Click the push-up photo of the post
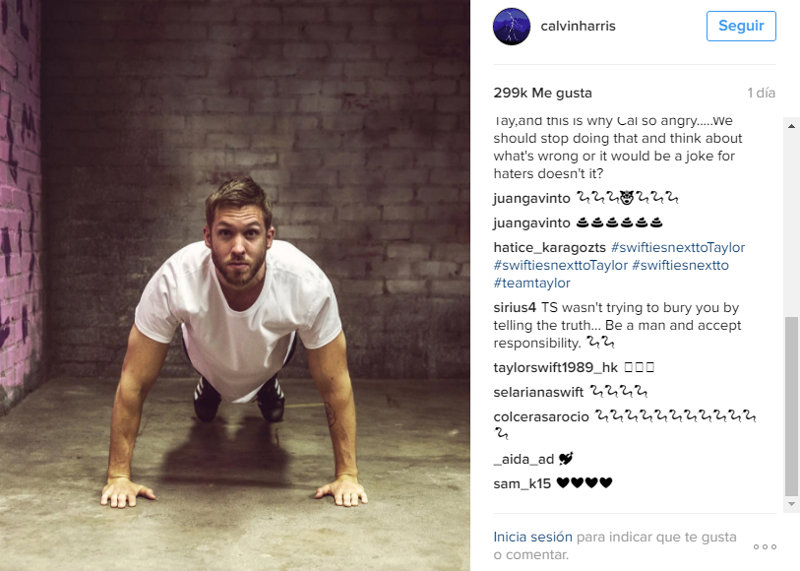This screenshot has width=800, height=571. click(x=235, y=286)
